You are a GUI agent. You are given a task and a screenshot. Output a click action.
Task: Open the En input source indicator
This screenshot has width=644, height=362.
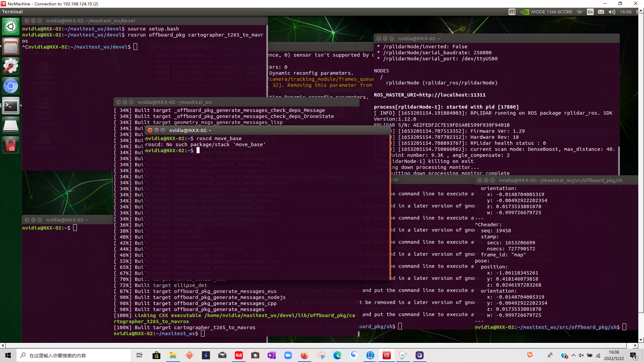(590, 12)
